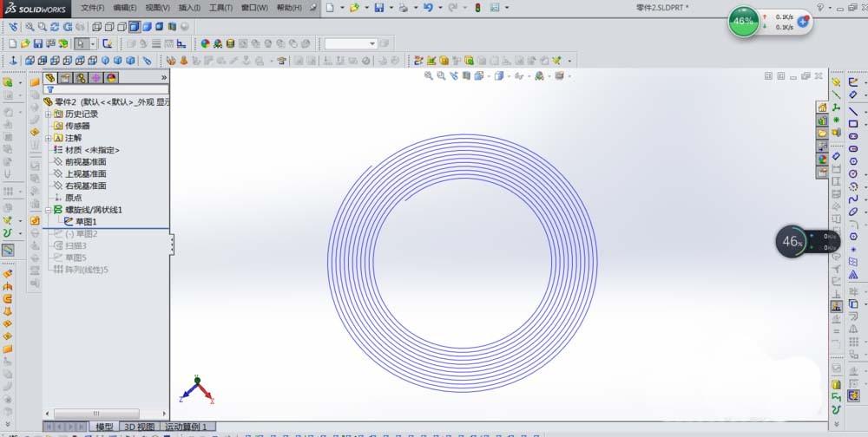Open the 编辑(E) menu

[124, 8]
